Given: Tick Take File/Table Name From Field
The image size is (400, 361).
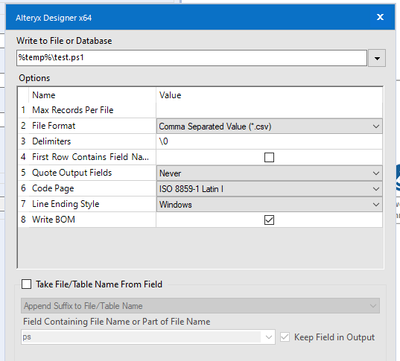Looking at the screenshot, I should click(x=26, y=284).
